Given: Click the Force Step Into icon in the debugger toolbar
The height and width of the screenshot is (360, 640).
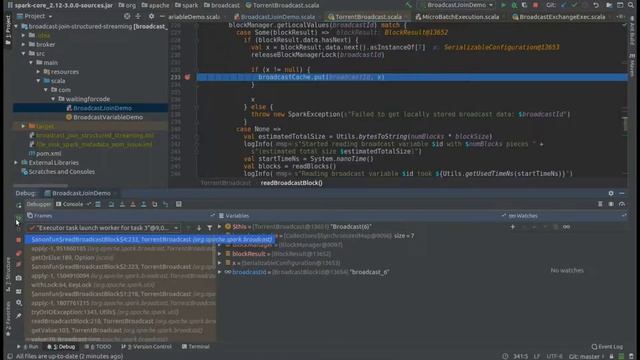Looking at the screenshot, I should pyautogui.click(x=133, y=204).
